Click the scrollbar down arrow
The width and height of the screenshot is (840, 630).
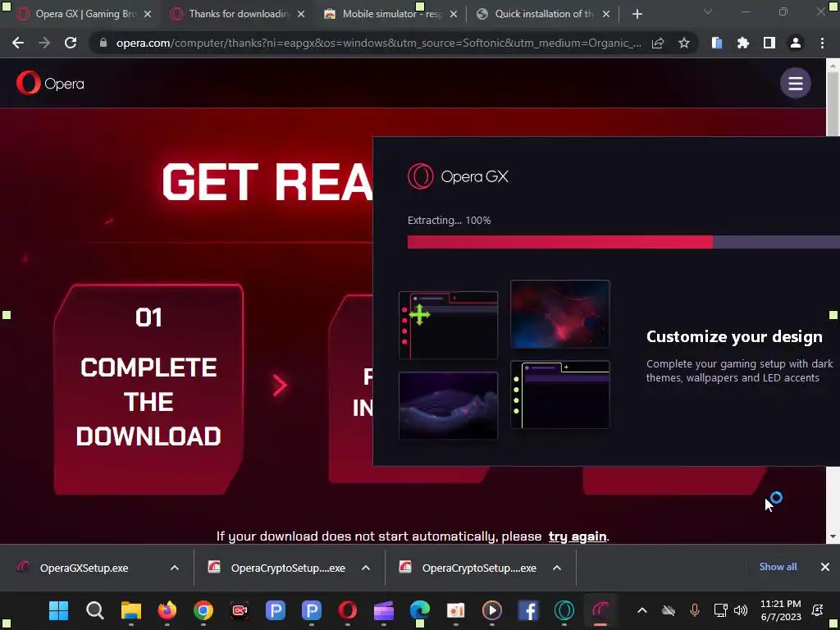(x=833, y=536)
